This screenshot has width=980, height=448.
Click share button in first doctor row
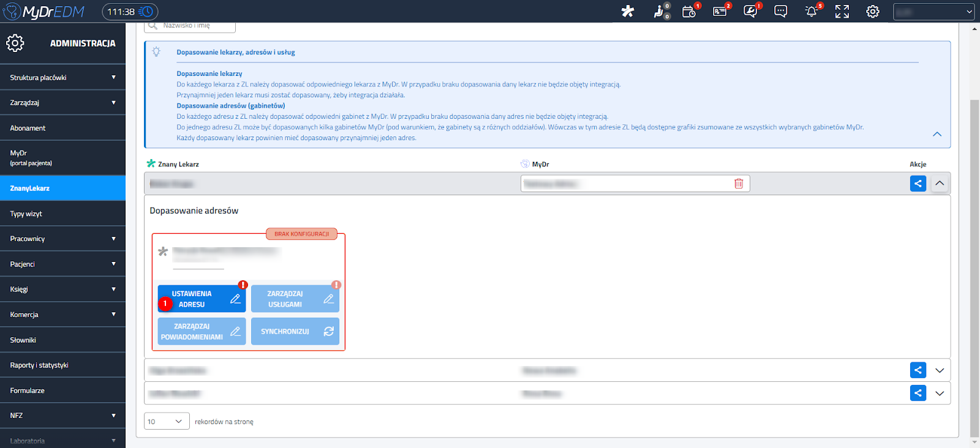tap(918, 184)
